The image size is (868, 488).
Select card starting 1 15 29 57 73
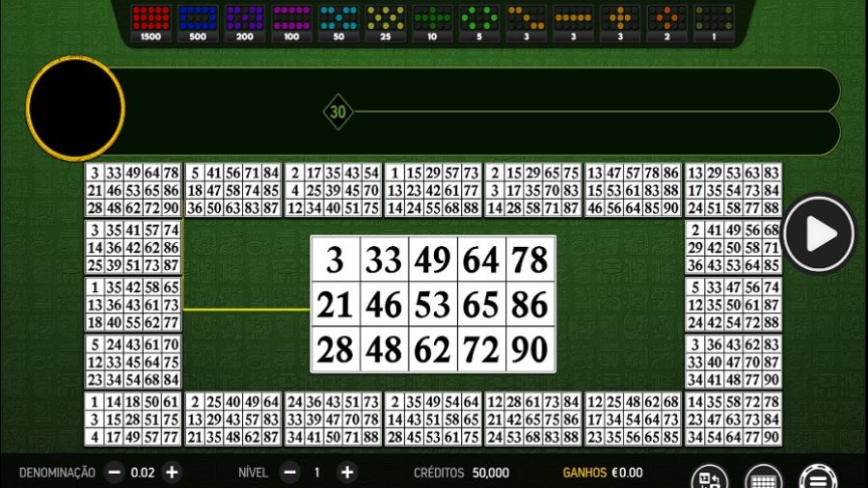coord(433,190)
